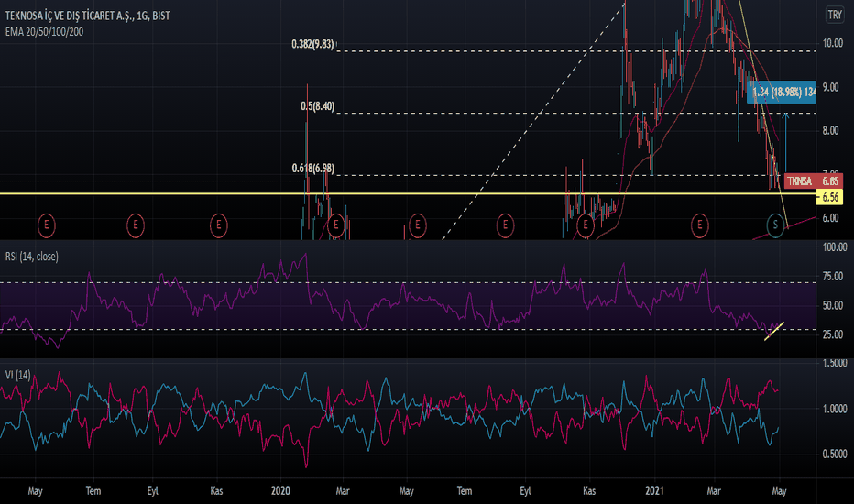Image resolution: width=854 pixels, height=504 pixels.
Task: Click the leftmost E earnings marker
Action: coord(47,225)
